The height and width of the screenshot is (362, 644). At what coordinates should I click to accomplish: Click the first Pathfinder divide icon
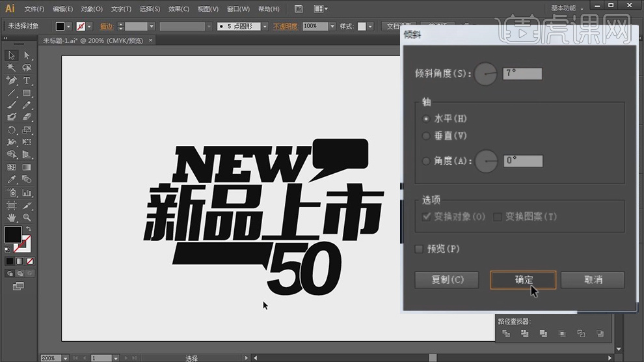pos(506,333)
